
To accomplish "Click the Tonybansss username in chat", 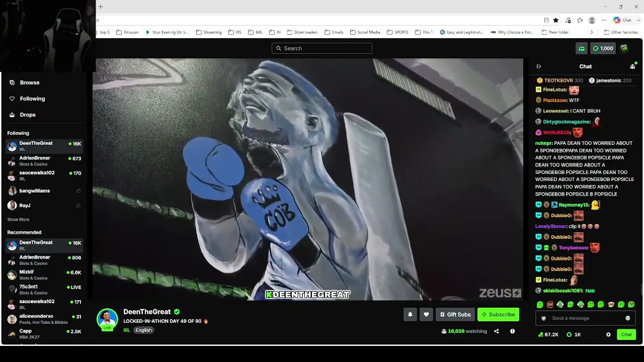I will click(573, 248).
